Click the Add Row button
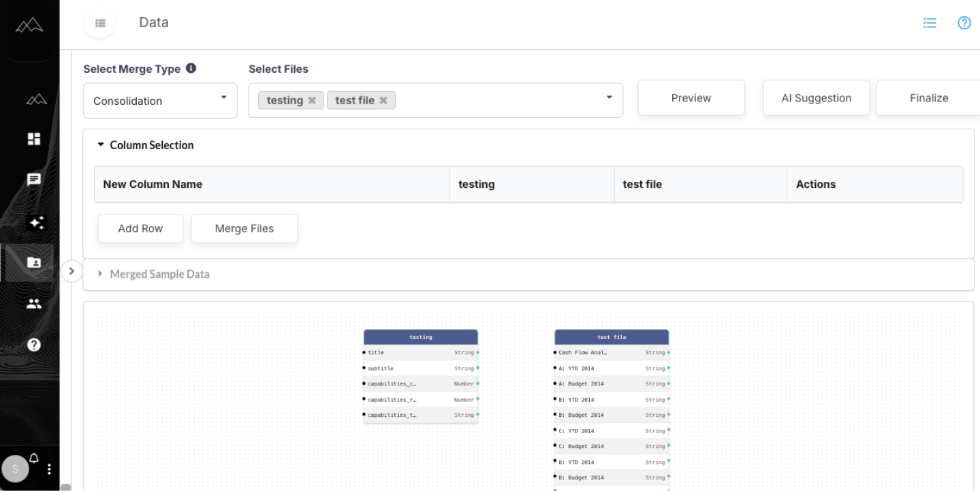 [140, 228]
